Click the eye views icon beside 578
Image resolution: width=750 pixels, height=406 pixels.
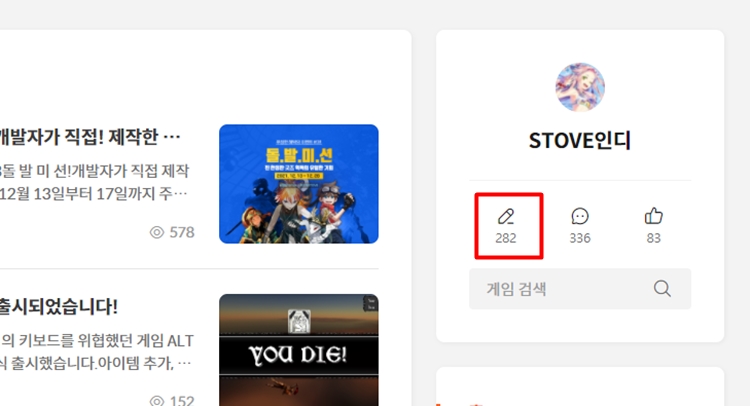(157, 232)
